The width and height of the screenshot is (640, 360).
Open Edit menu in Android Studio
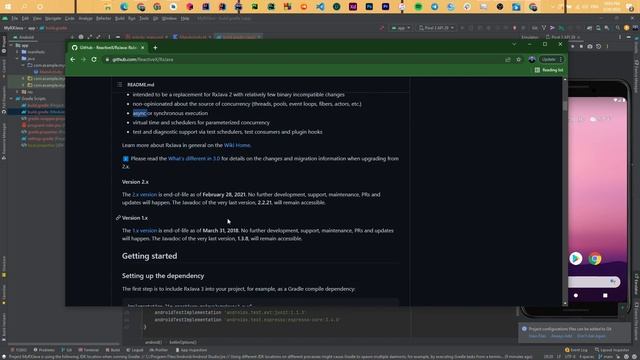click(25, 18)
